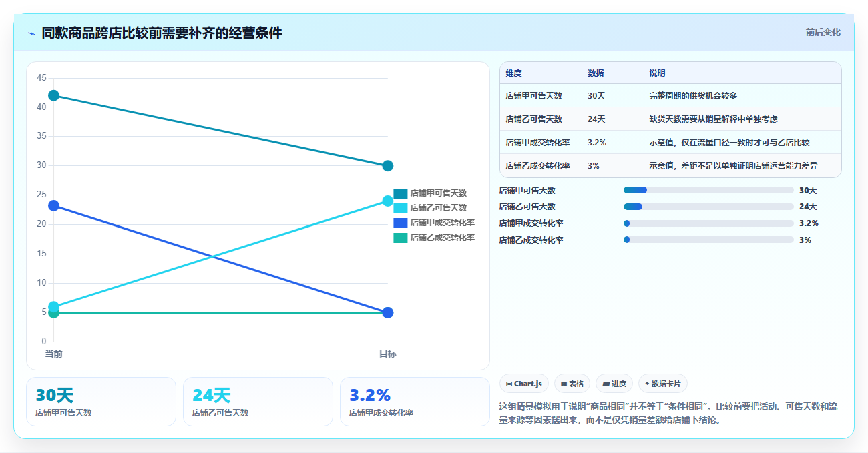Select the 数据卡片 tag chip
Viewport: 868px width, 453px height.
663,384
